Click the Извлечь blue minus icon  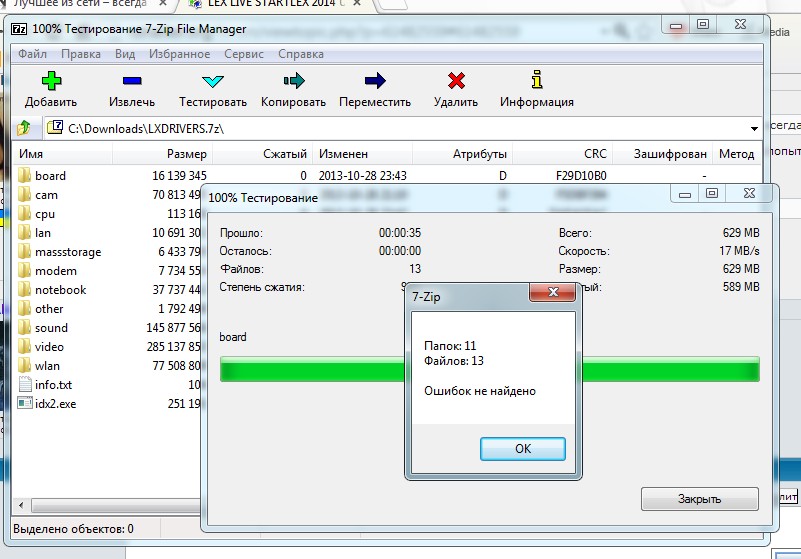pos(132,81)
